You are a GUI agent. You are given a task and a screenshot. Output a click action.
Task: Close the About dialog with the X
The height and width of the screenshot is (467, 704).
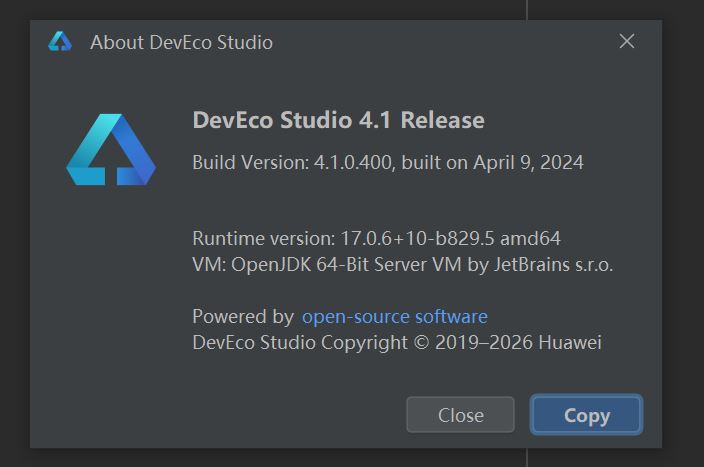pos(627,41)
